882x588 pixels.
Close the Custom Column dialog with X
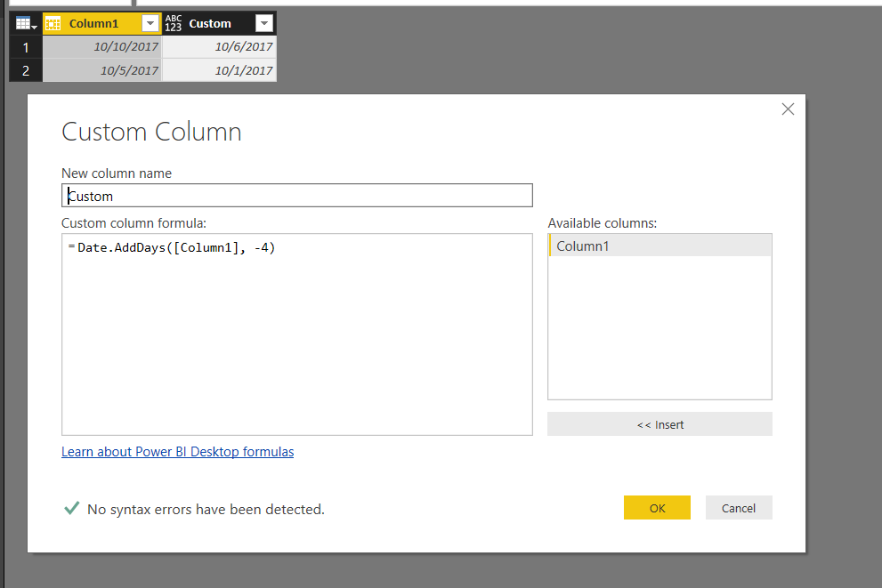[x=788, y=109]
